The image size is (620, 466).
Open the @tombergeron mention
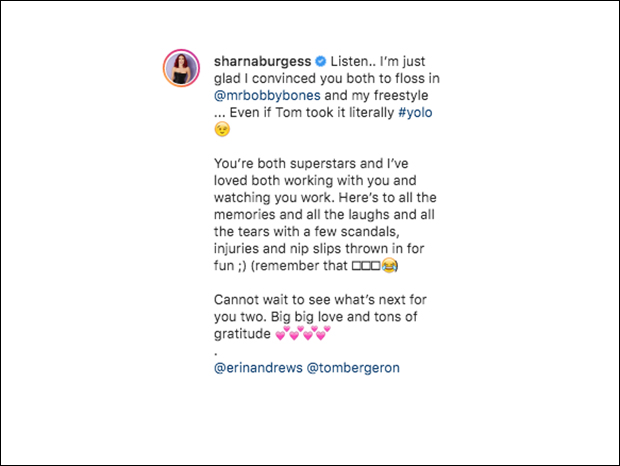353,368
